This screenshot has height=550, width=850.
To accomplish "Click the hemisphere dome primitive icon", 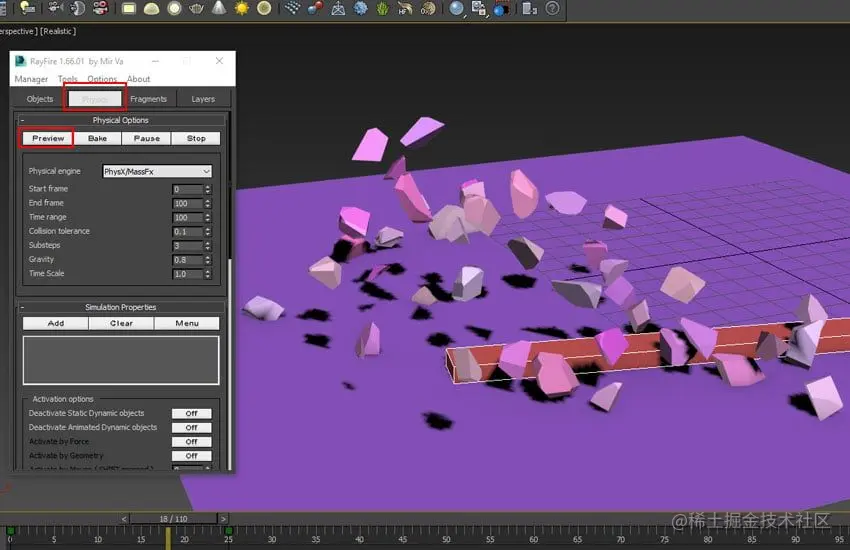I will pos(151,8).
